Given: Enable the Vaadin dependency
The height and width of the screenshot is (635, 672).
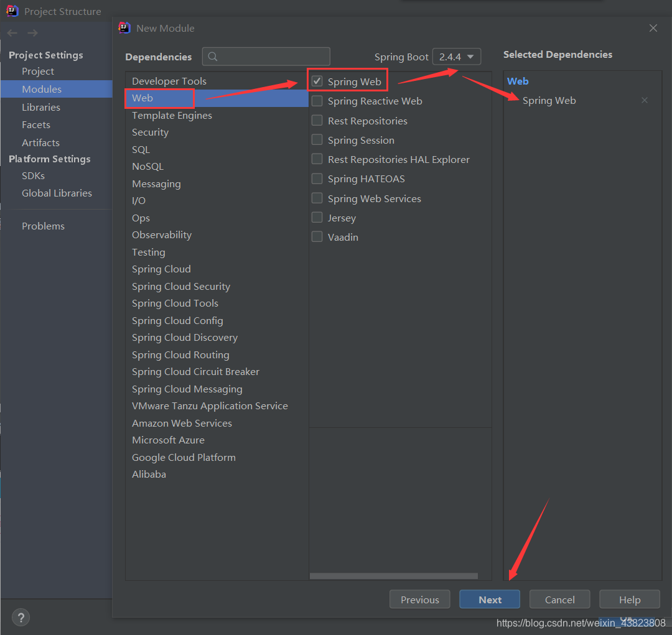Looking at the screenshot, I should (x=317, y=236).
